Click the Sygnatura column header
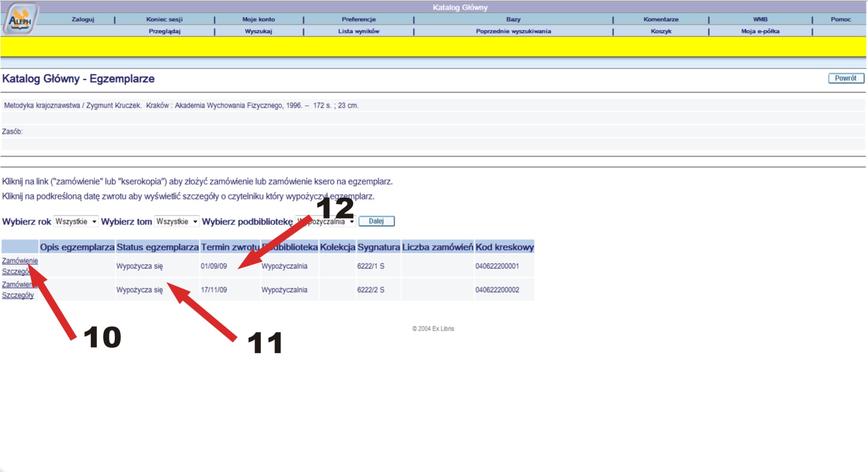Viewport: 868px width, 472px height. coord(378,247)
